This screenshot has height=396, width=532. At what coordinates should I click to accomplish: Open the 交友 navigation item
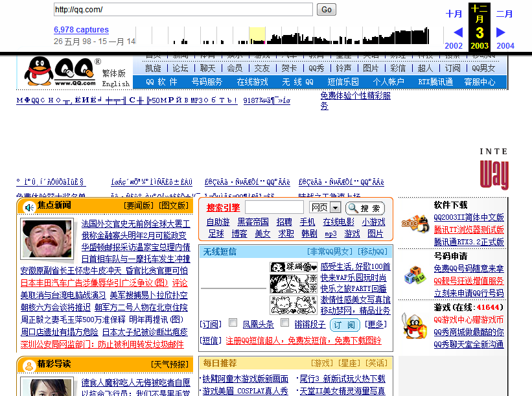pos(262,68)
